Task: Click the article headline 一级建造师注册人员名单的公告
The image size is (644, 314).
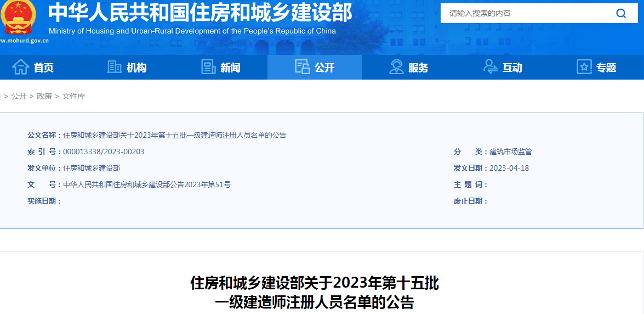Action: [x=315, y=302]
